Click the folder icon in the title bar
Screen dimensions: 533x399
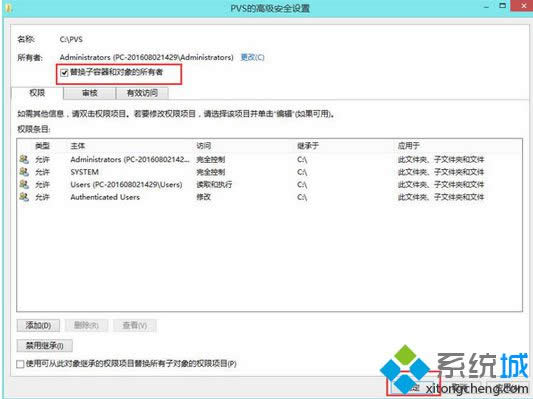click(8, 7)
